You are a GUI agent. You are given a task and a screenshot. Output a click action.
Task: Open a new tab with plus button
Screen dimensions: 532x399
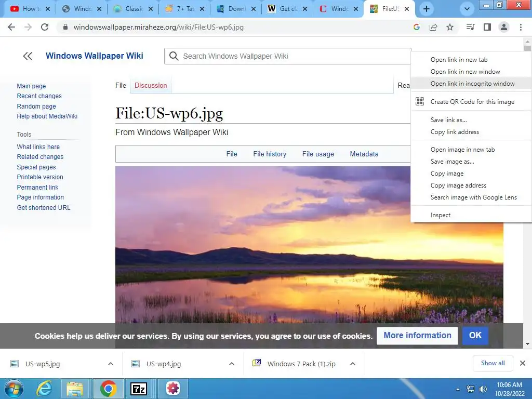(427, 9)
